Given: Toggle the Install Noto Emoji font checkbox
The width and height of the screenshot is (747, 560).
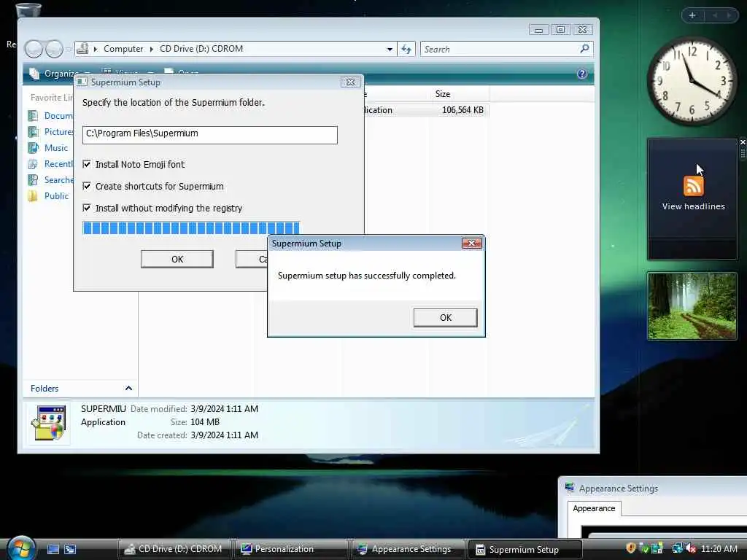Looking at the screenshot, I should (87, 164).
